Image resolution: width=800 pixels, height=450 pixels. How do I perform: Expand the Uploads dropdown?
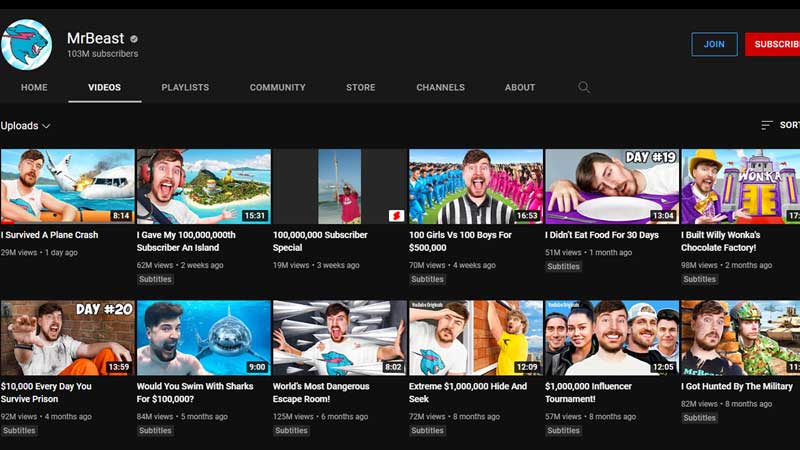point(25,126)
